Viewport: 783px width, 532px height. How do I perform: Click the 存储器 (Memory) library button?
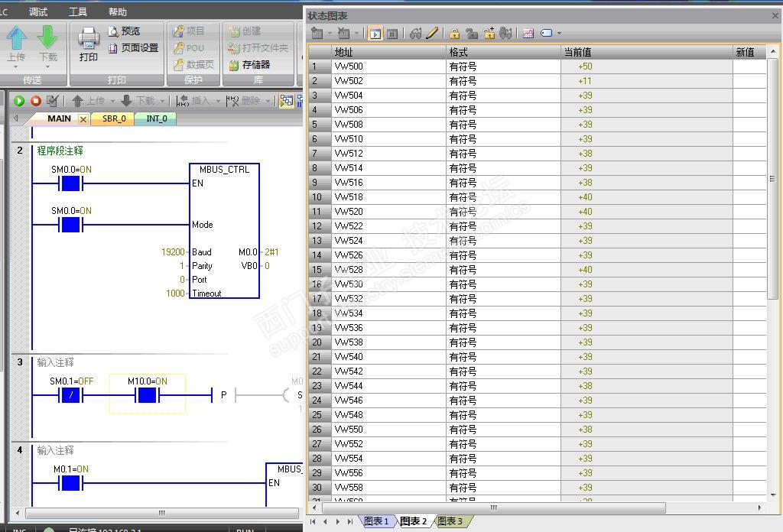click(249, 65)
